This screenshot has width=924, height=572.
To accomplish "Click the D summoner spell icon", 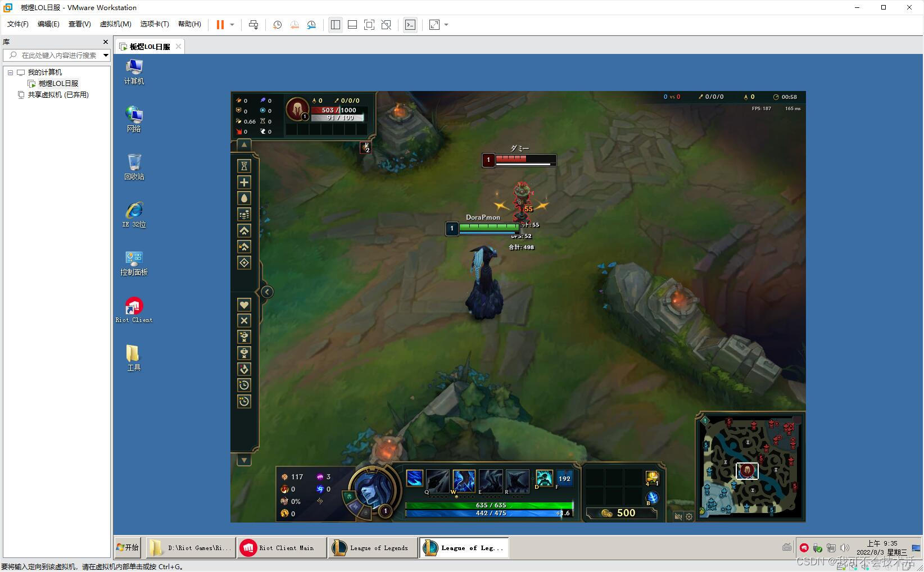I will 543,478.
